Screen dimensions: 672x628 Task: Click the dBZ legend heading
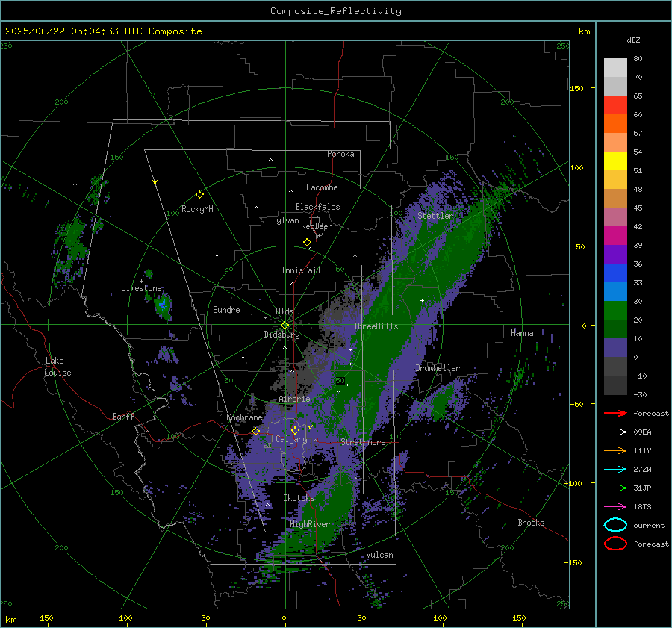pyautogui.click(x=633, y=40)
